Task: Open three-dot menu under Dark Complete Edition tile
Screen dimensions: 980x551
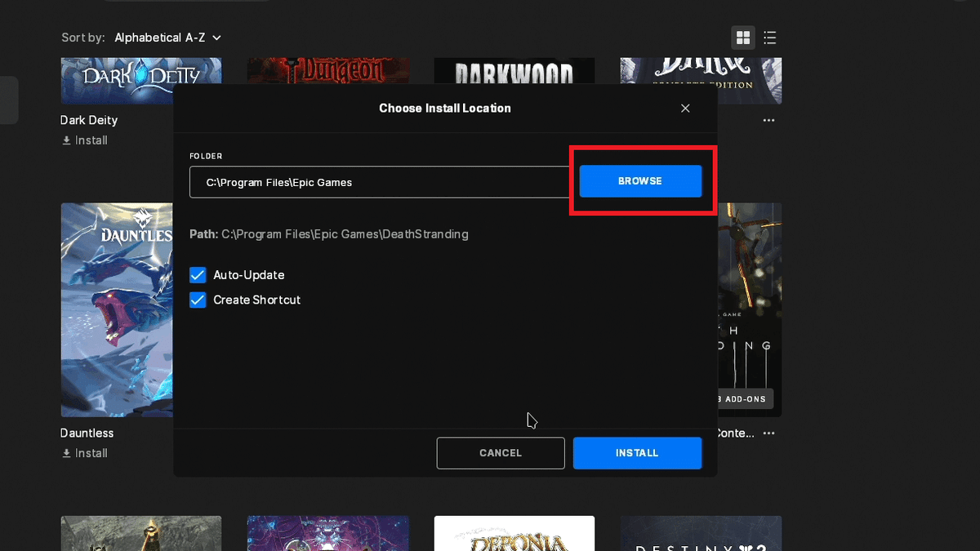Action: (x=768, y=120)
